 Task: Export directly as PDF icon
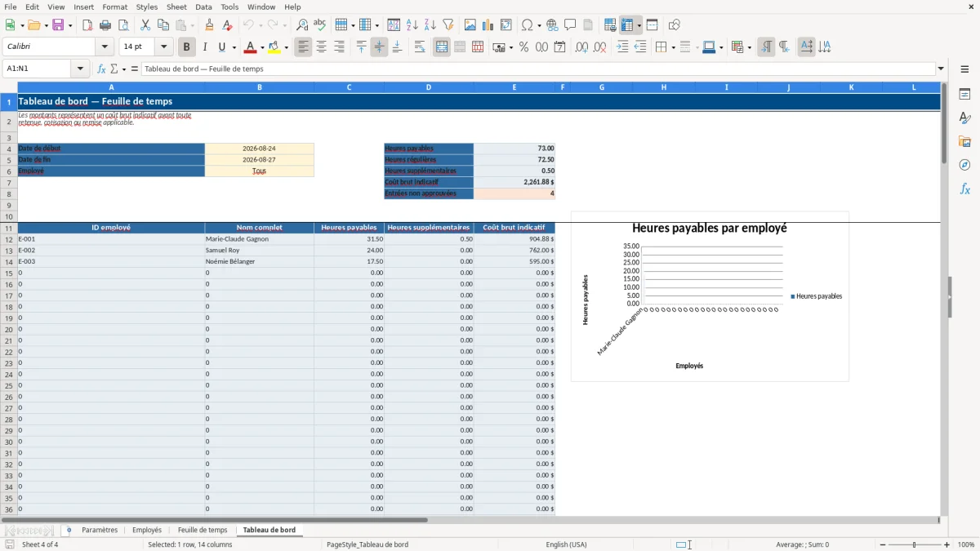pyautogui.click(x=87, y=25)
